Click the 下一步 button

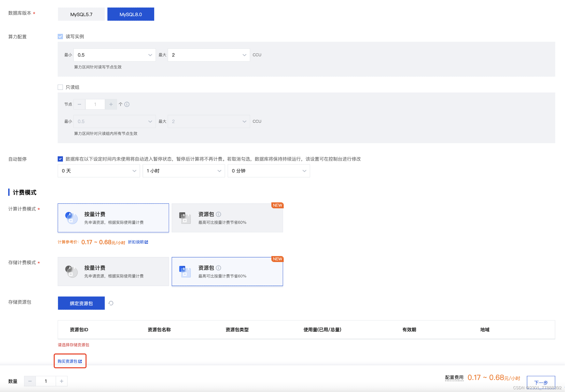[x=541, y=383]
